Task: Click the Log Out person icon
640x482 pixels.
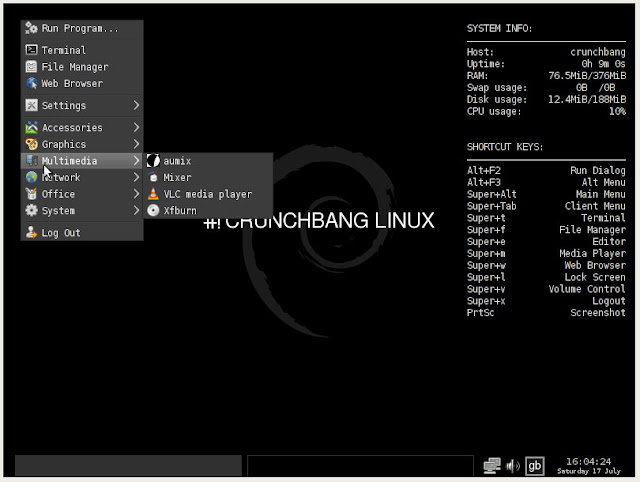Action: coord(31,232)
